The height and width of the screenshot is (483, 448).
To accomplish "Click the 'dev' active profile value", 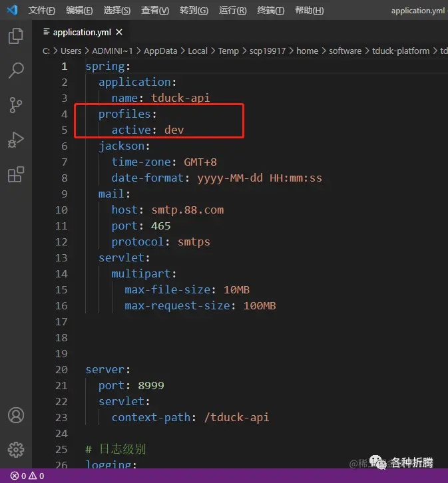I will [174, 130].
